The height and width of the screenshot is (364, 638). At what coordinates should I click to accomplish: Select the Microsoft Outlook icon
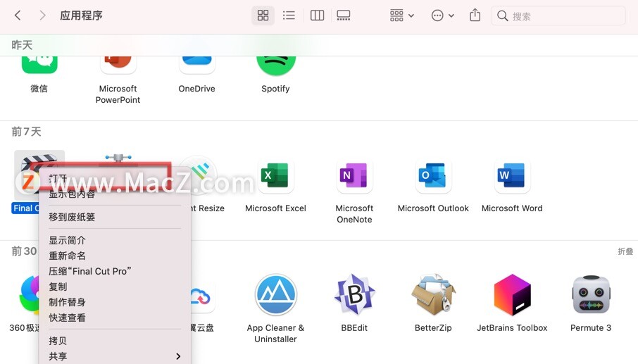click(433, 176)
